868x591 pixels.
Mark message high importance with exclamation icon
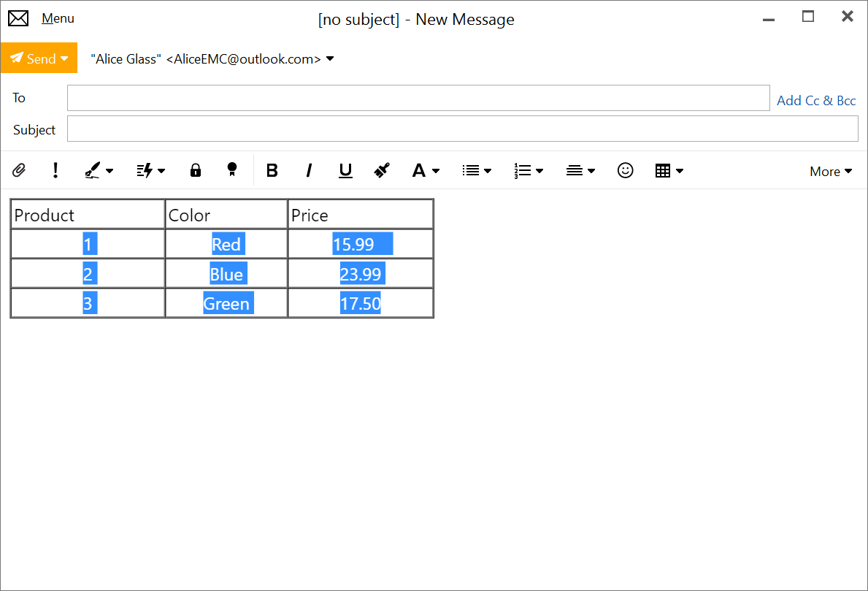click(55, 170)
